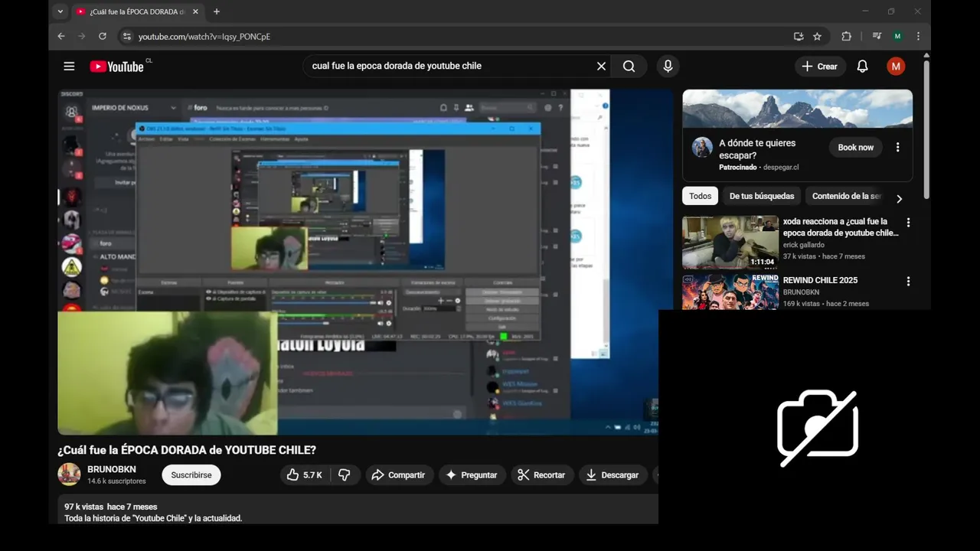980x551 pixels.
Task: Download video with Descargar
Action: point(612,475)
